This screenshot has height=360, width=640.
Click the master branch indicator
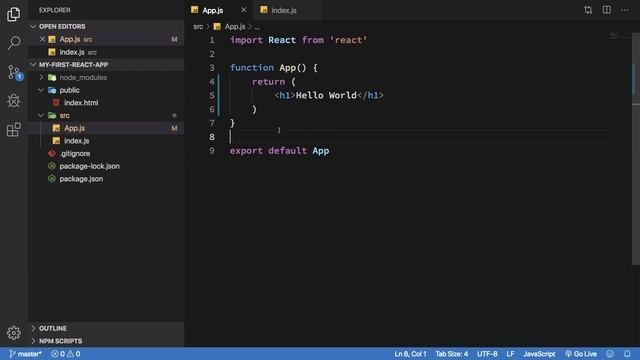tap(25, 353)
